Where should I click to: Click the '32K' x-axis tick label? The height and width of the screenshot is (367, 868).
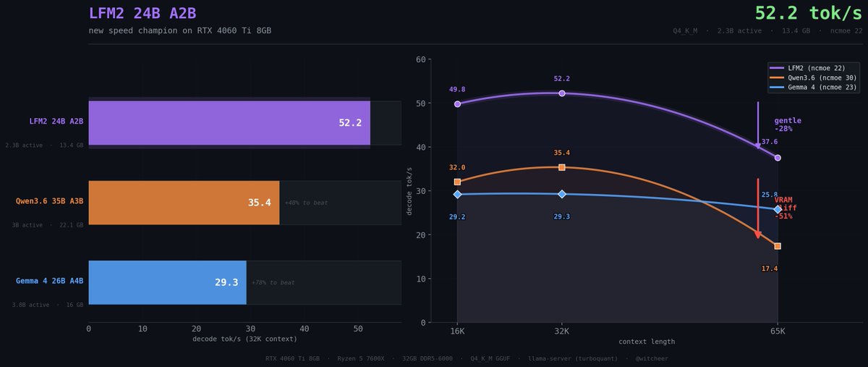click(562, 330)
